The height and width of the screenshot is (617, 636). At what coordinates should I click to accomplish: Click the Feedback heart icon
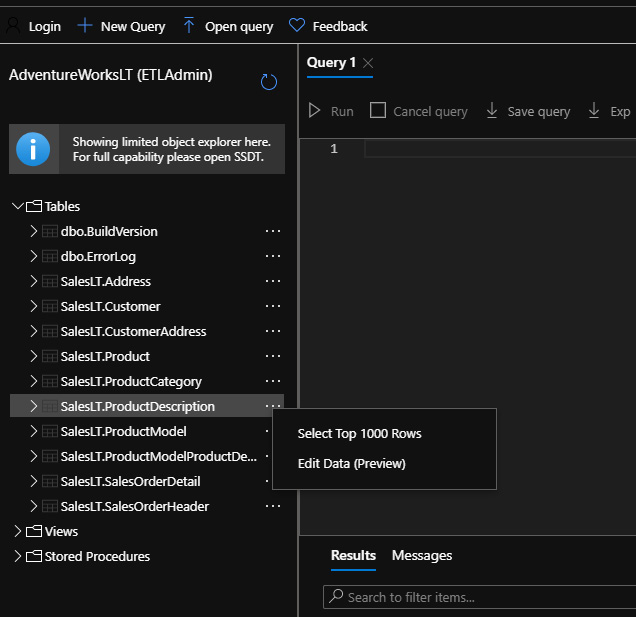(296, 26)
